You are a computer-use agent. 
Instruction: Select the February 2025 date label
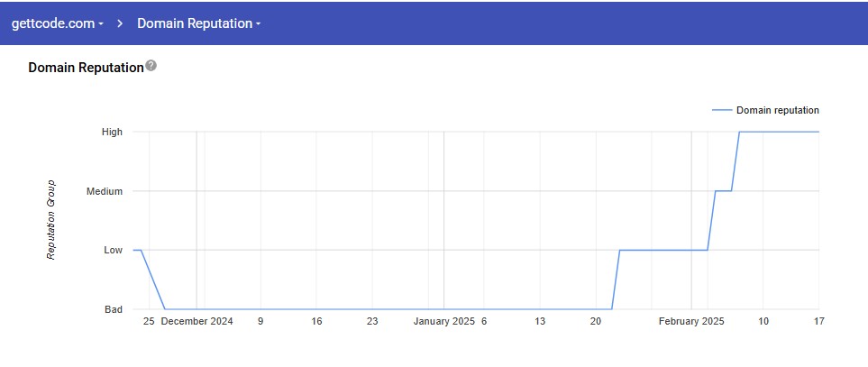[x=691, y=321]
